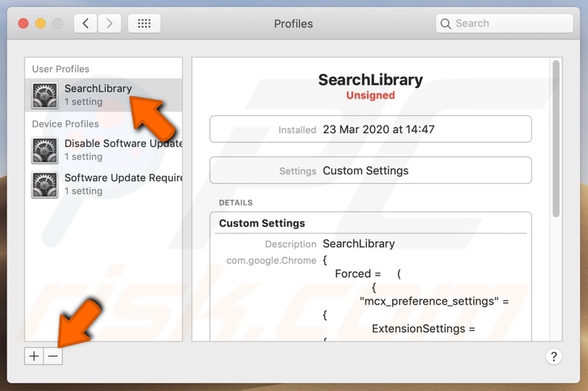
Task: Click the bold Custom Settings details heading
Action: (x=262, y=223)
